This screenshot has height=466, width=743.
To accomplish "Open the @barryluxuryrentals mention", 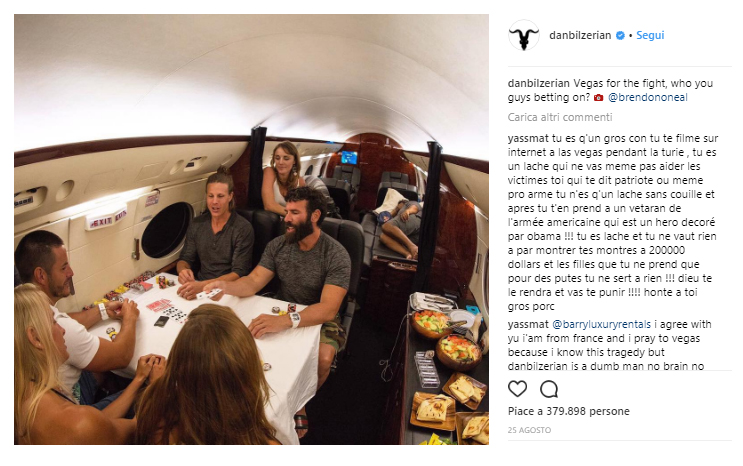I will pos(601,324).
